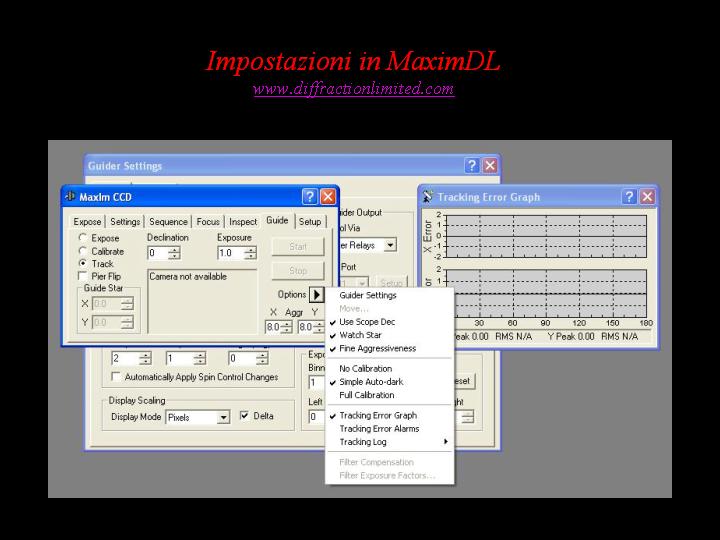Switch to the Settings tab

[x=125, y=222]
